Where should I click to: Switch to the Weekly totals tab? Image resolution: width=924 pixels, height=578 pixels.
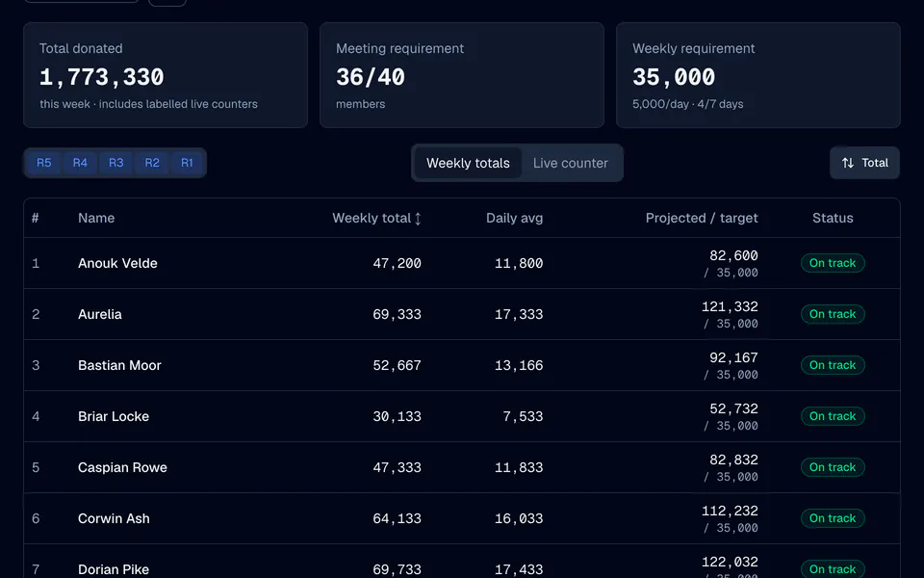468,163
